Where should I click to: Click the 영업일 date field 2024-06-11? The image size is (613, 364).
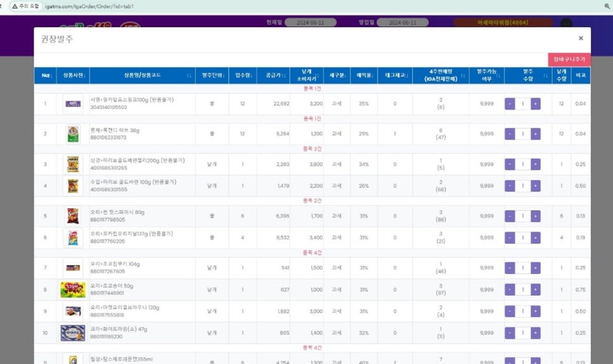coord(403,23)
